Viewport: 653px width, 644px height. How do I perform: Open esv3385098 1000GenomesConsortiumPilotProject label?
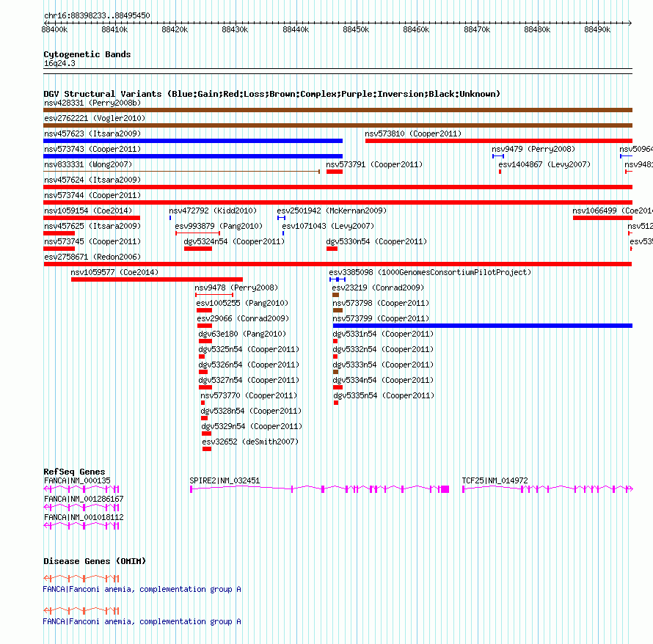[x=430, y=272]
